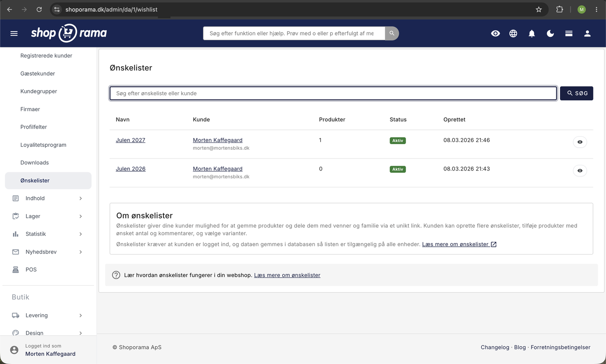Open the hamburger menu icon
The image size is (606, 364).
click(14, 33)
